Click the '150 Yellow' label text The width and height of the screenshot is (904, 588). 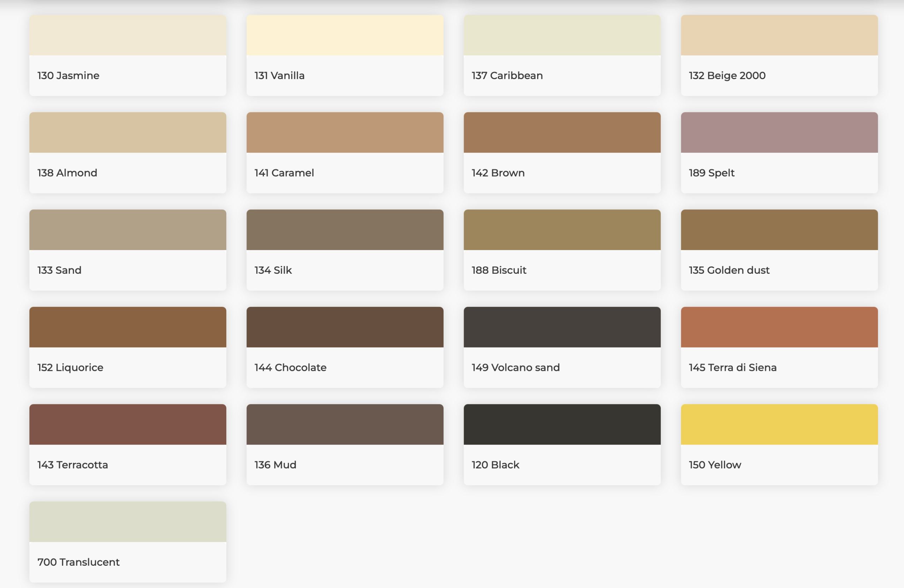click(x=715, y=464)
